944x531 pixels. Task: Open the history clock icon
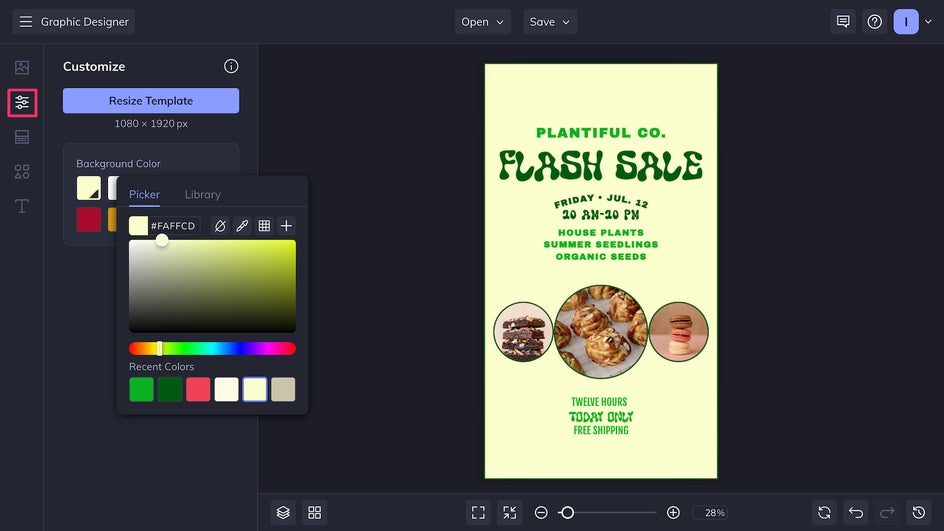919,512
